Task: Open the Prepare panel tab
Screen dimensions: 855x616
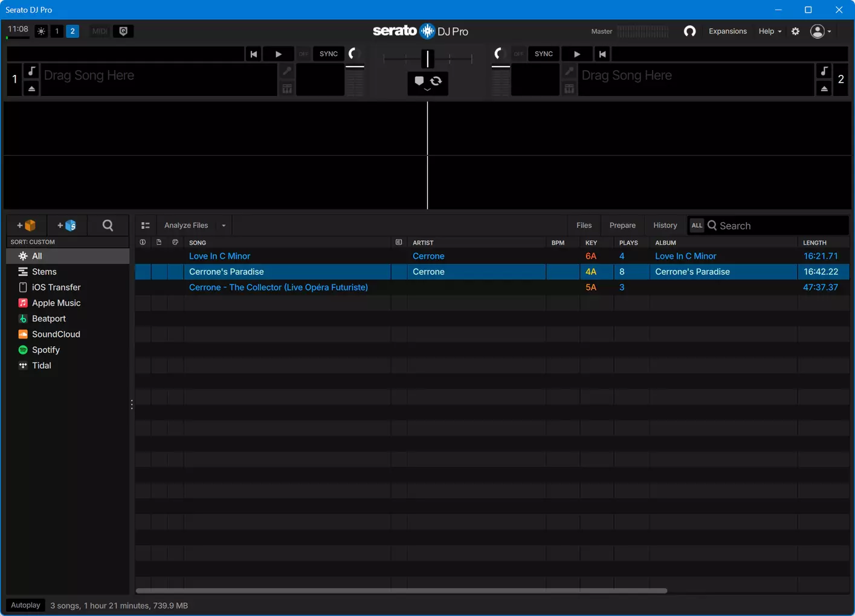Action: click(622, 225)
